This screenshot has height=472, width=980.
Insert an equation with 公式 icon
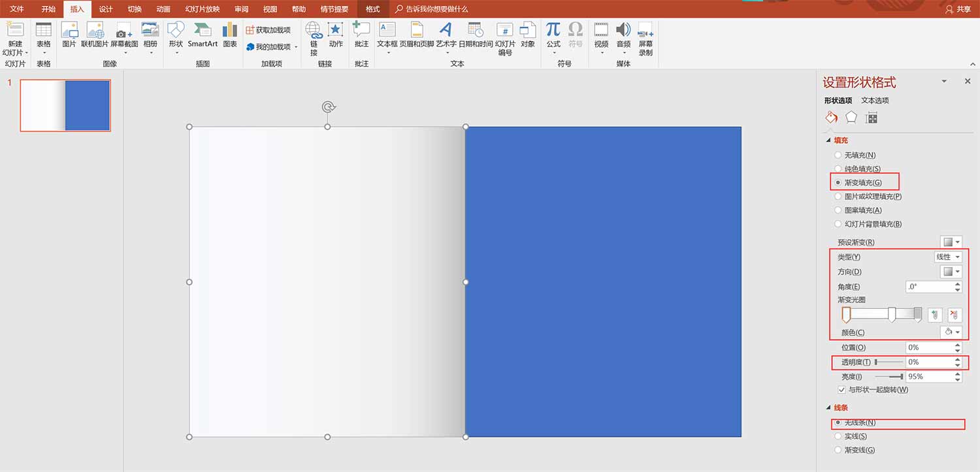click(553, 29)
